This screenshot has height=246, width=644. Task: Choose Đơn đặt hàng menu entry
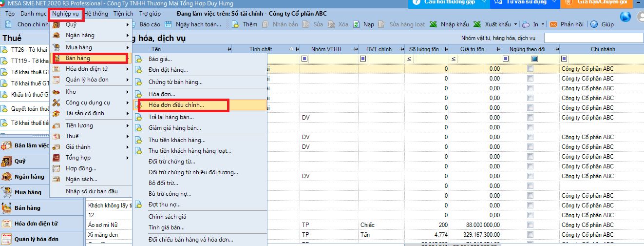(200, 70)
